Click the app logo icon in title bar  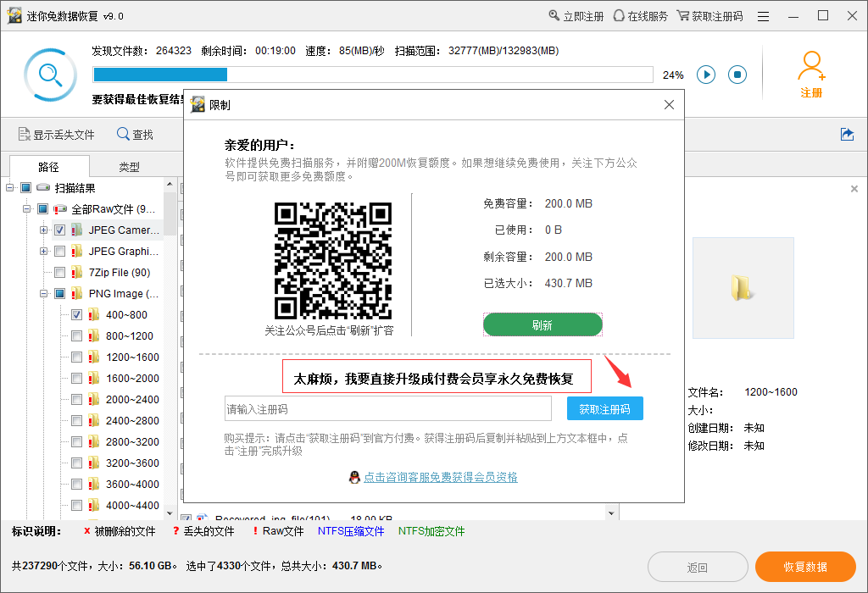[14, 15]
